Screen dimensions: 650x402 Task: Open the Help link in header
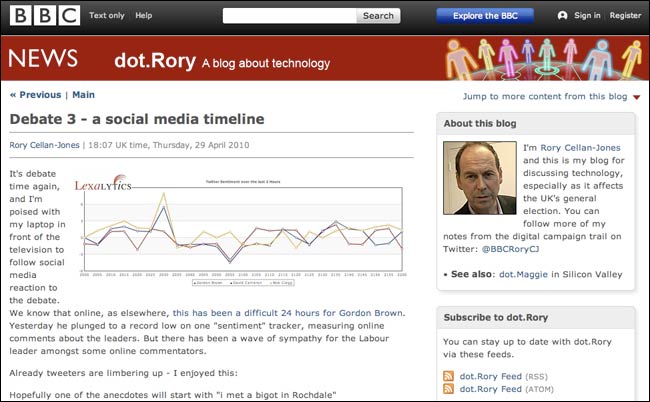[143, 15]
